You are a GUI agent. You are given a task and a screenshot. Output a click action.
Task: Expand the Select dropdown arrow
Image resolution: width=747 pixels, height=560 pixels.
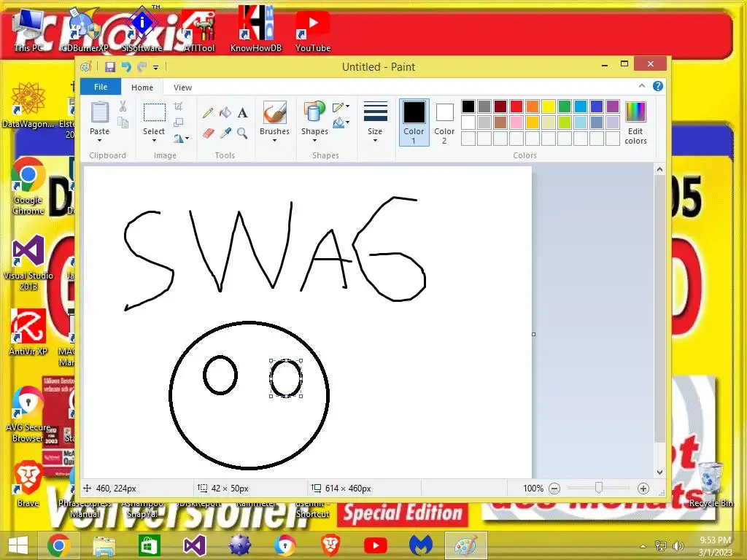tap(154, 141)
